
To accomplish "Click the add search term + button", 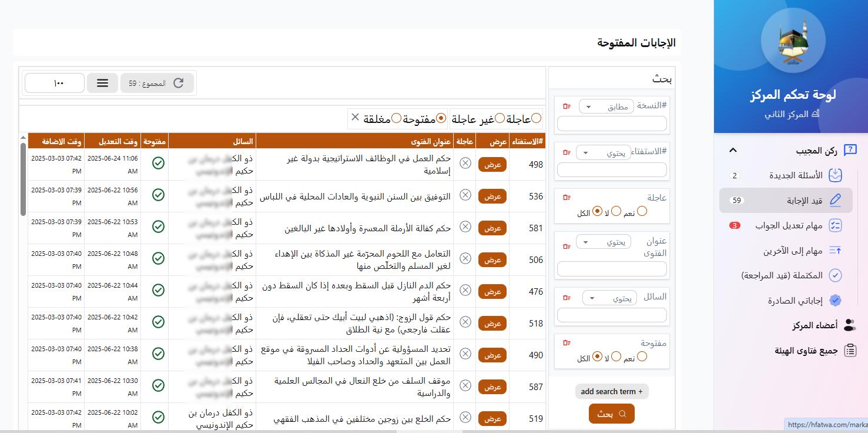I will pyautogui.click(x=611, y=391).
